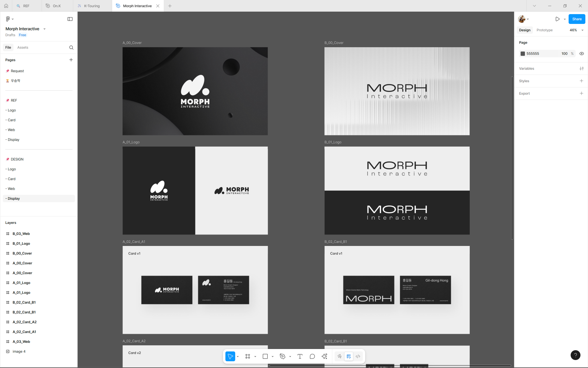588x368 pixels.
Task: Open the Assets tab
Action: click(x=23, y=48)
